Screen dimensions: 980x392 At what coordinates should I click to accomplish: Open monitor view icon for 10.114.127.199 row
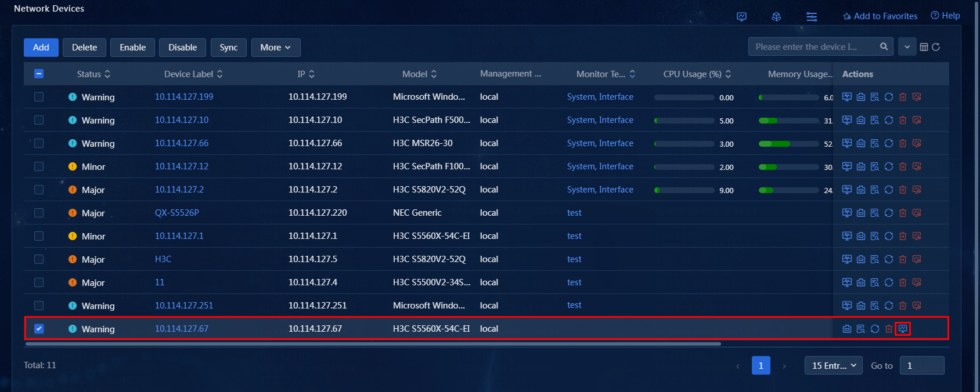(847, 97)
